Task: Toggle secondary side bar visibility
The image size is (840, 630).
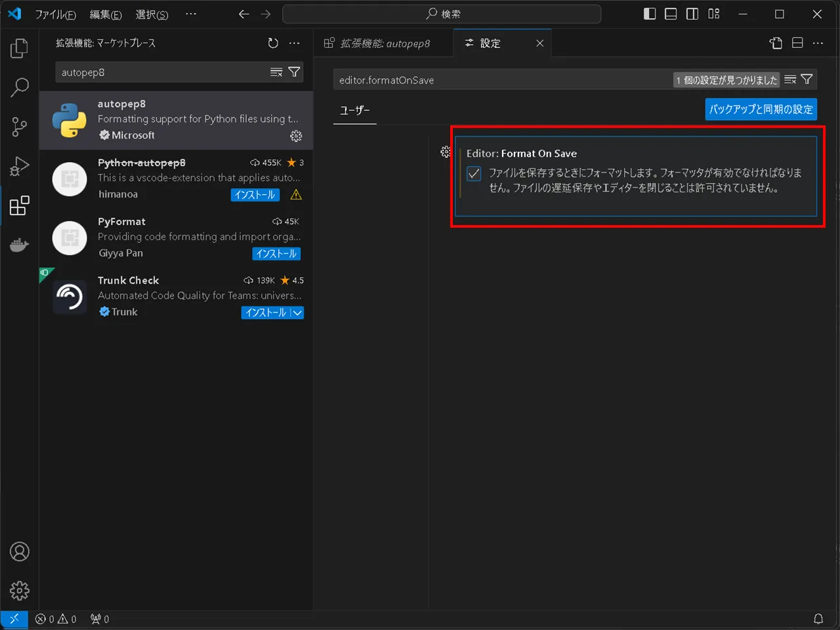Action: [692, 14]
